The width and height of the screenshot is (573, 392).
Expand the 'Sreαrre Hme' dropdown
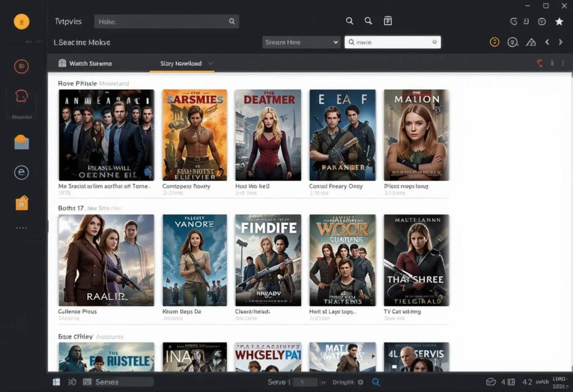click(x=301, y=42)
